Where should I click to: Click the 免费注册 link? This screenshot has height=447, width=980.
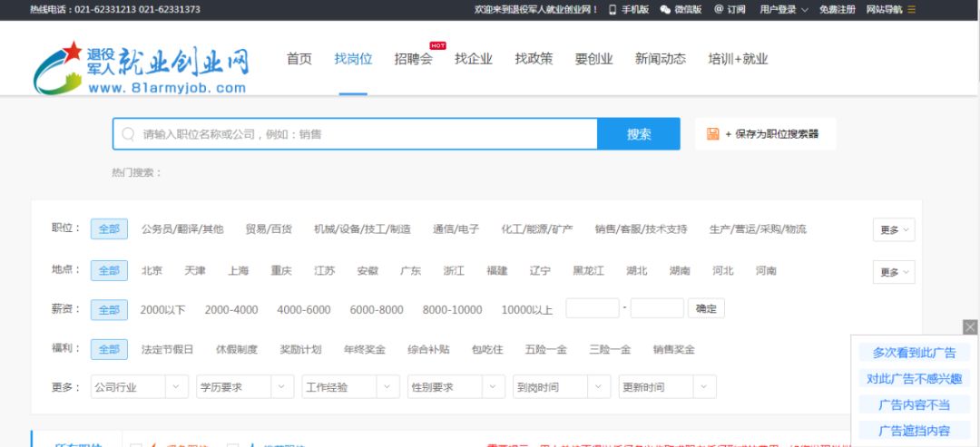837,9
